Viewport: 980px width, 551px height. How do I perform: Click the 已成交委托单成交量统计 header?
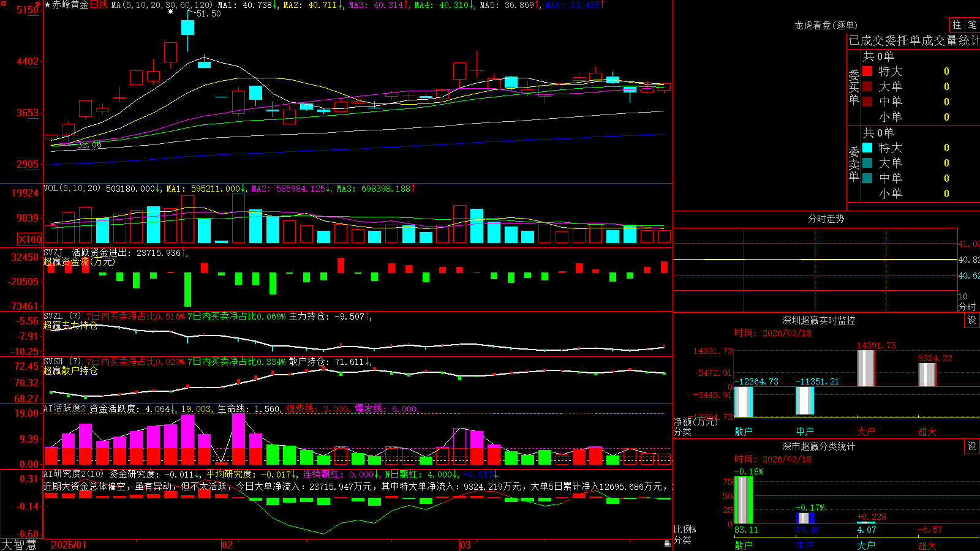(x=914, y=40)
